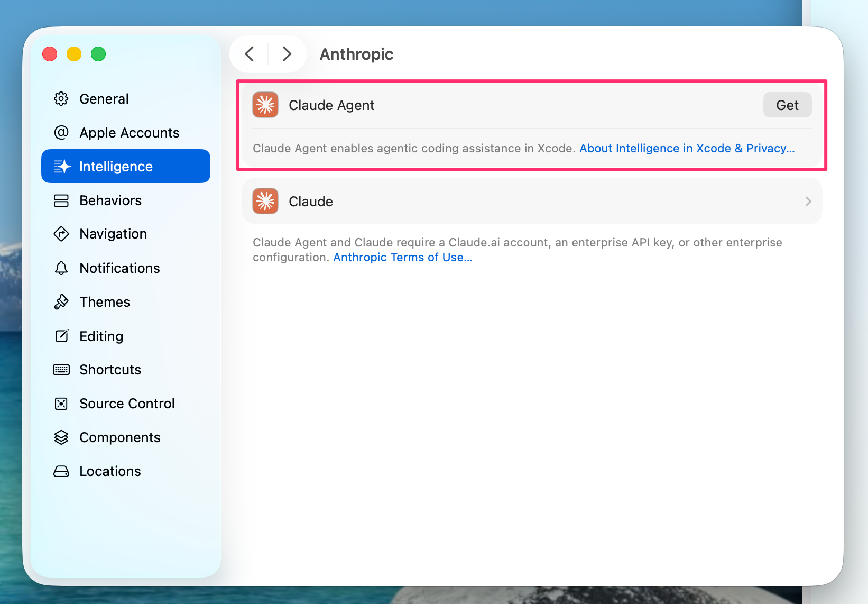The image size is (868, 604).
Task: Click the Themes paintbrush icon
Action: click(61, 302)
